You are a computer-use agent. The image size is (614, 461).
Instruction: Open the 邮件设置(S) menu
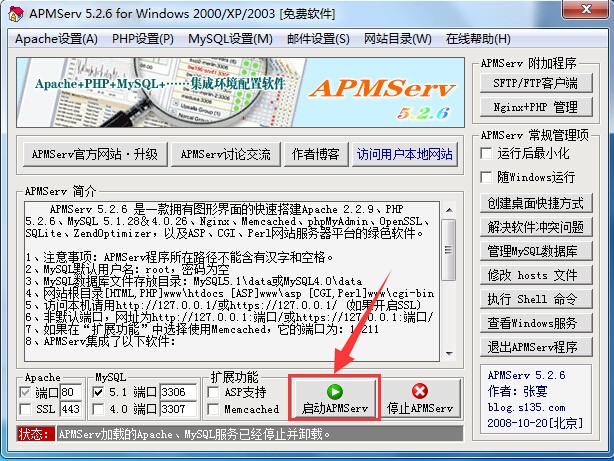point(318,39)
